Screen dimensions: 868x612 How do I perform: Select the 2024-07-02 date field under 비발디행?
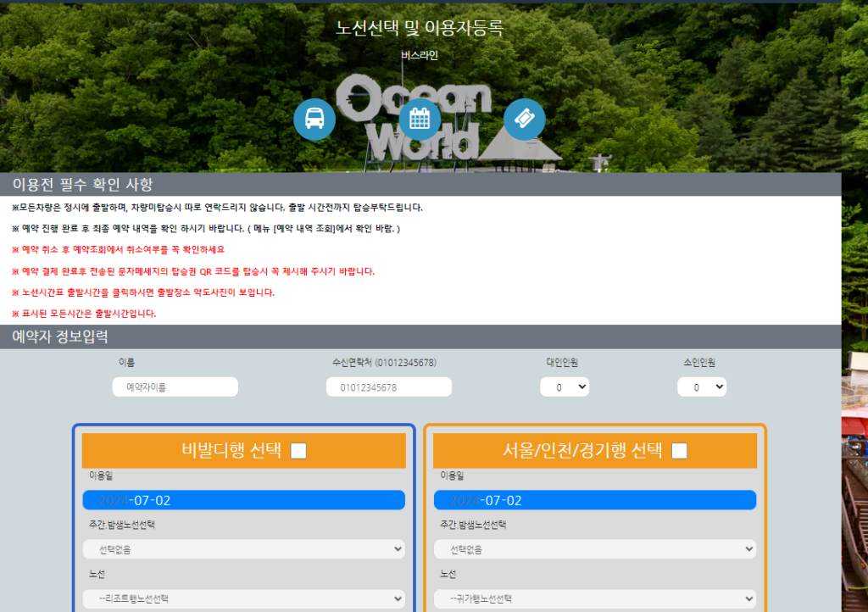click(243, 499)
